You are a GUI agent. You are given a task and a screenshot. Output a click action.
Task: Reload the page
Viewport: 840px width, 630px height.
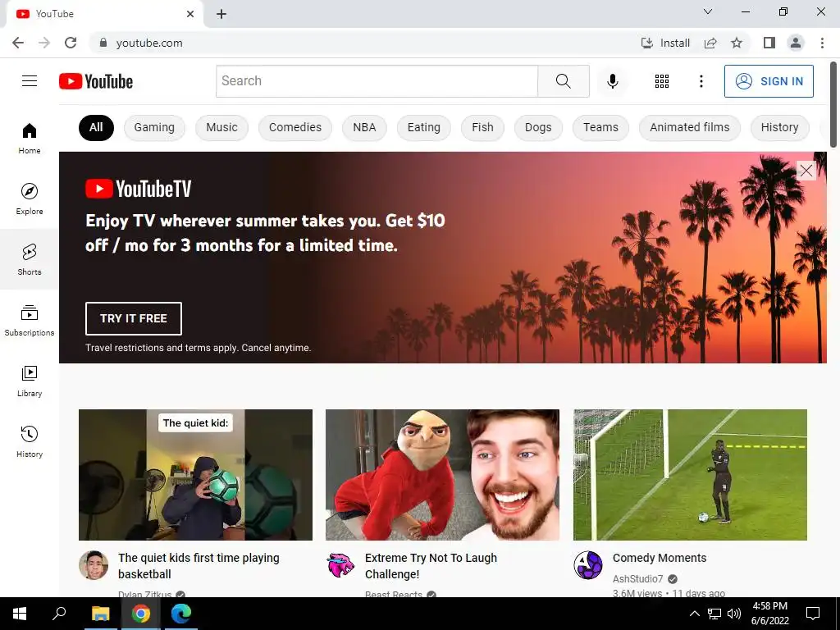[x=71, y=43]
